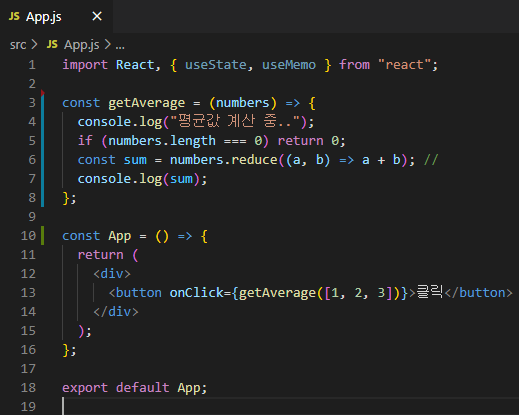Click line number 18 in gutter

coord(28,388)
